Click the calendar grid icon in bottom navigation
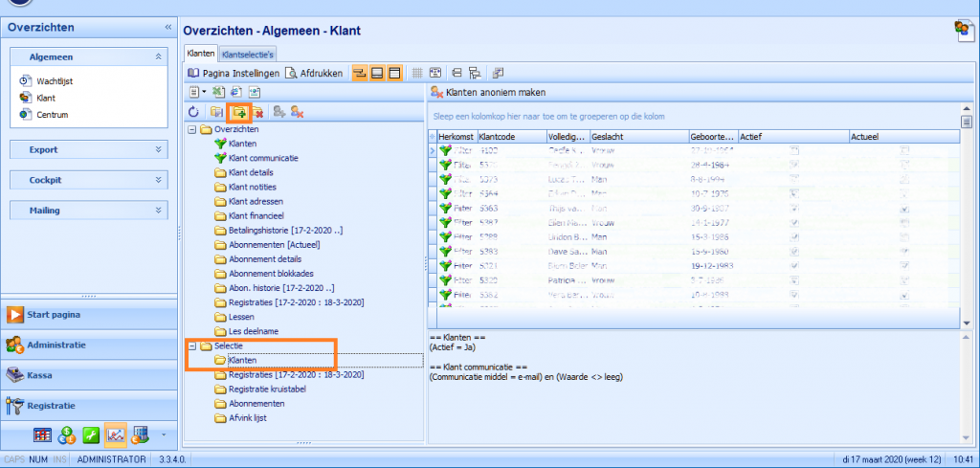Image resolution: width=980 pixels, height=468 pixels. pyautogui.click(x=42, y=436)
